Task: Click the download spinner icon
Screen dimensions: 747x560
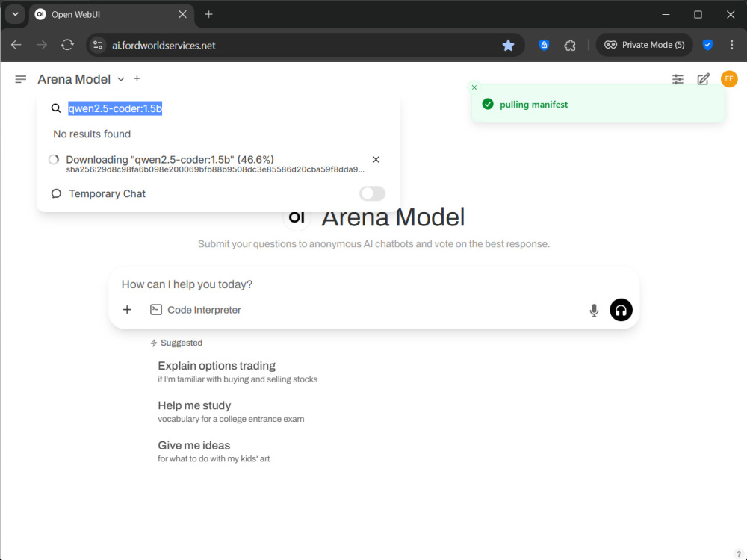Action: [53, 160]
